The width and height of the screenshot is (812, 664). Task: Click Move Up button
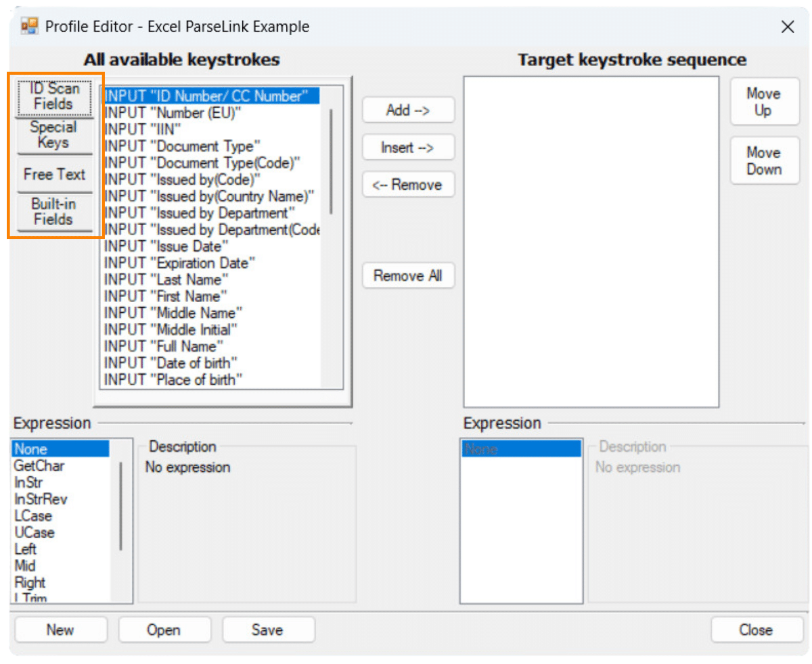764,102
